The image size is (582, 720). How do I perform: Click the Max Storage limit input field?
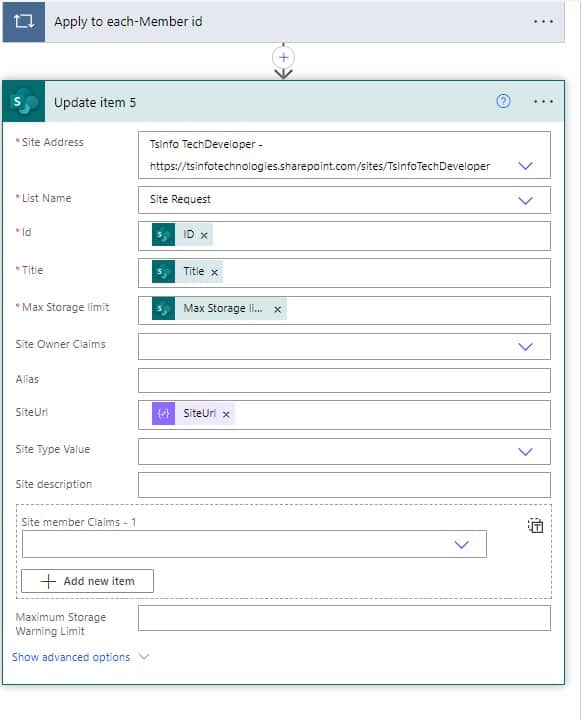[x=344, y=310]
